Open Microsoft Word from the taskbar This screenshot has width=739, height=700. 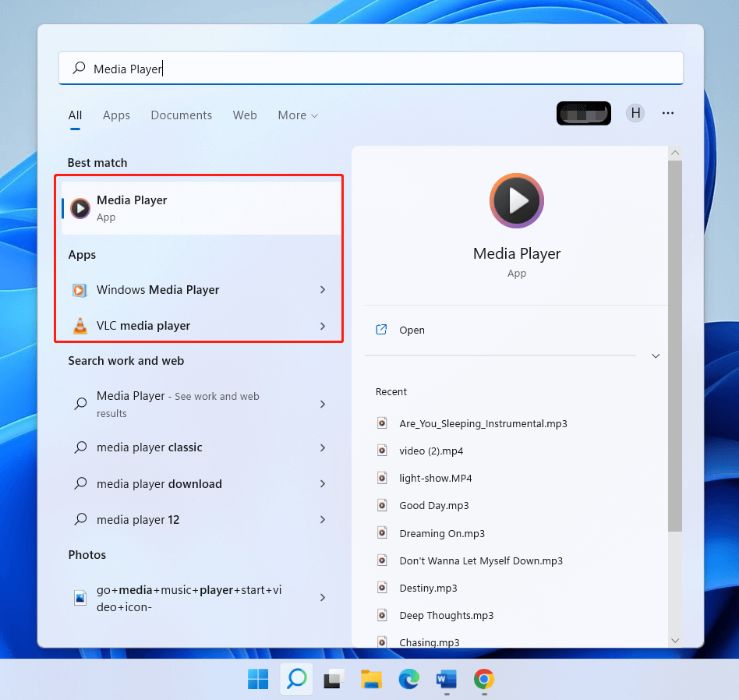click(x=446, y=679)
